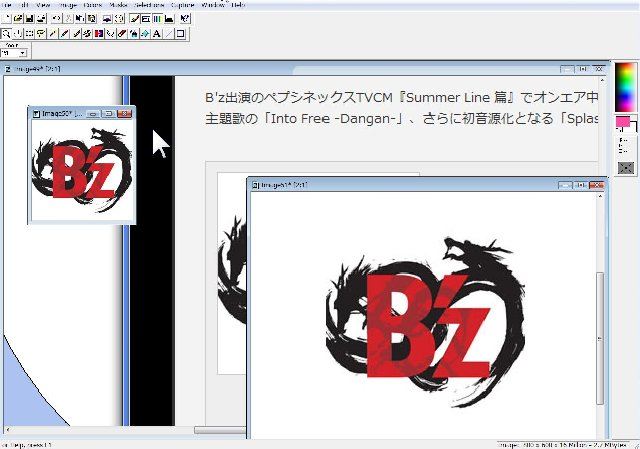640x449 pixels.
Task: Click the large B'z logo canvas
Action: point(423,314)
